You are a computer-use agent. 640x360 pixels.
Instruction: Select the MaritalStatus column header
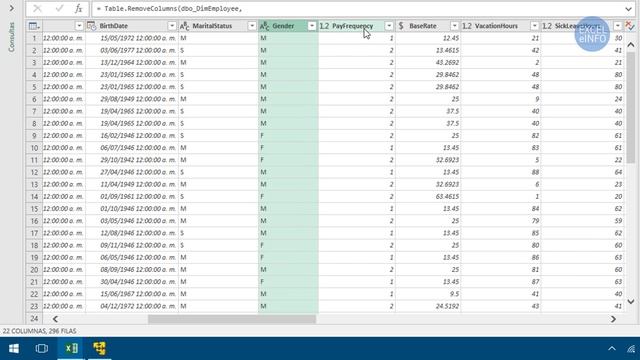coord(212,26)
